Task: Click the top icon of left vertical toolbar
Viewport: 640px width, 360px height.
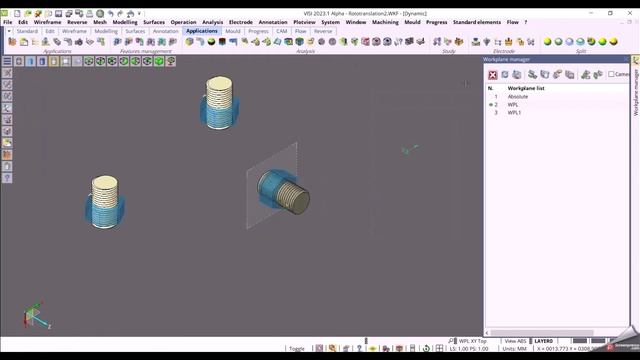Action: [7, 73]
